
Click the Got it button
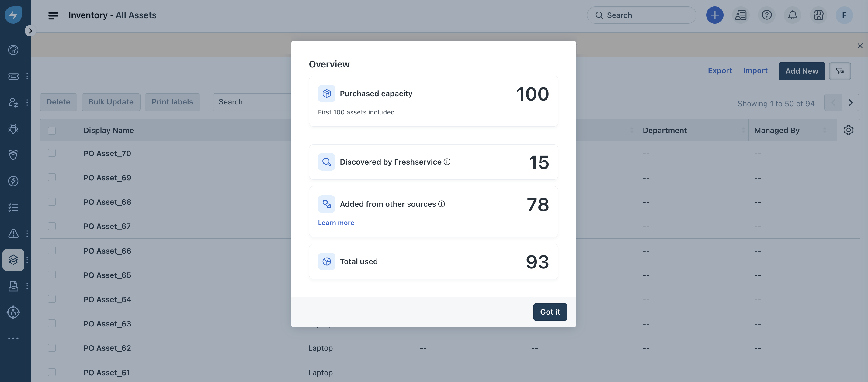tap(550, 312)
